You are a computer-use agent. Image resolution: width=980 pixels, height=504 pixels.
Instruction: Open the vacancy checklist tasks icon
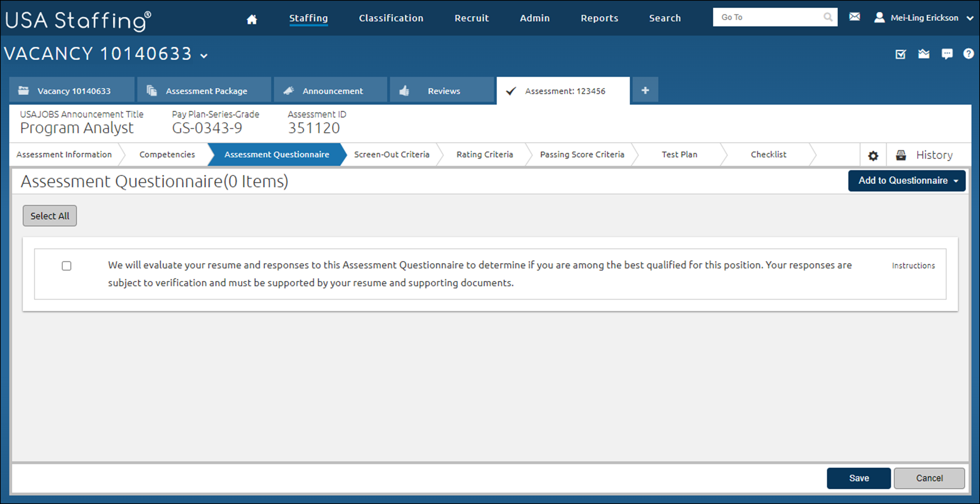pyautogui.click(x=900, y=54)
